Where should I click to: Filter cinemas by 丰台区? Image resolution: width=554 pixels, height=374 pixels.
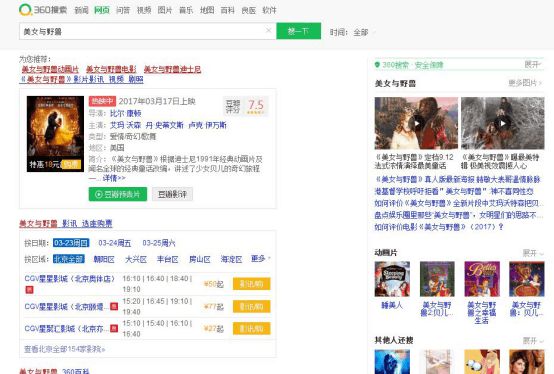tap(167, 259)
